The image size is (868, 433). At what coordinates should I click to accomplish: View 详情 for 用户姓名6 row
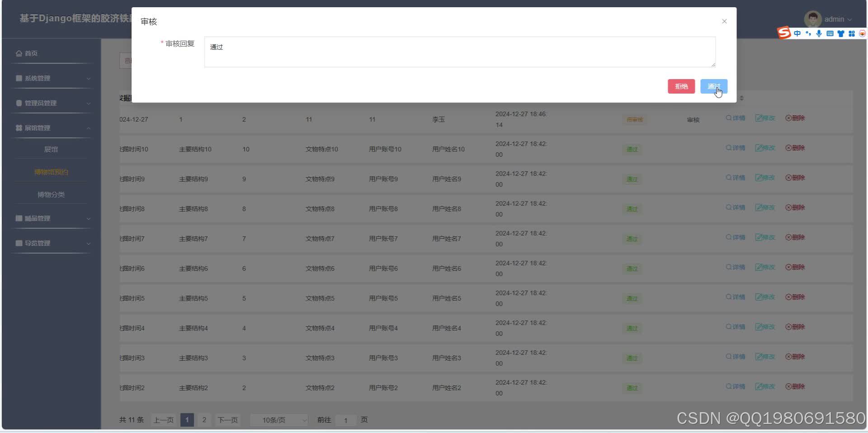click(x=735, y=267)
